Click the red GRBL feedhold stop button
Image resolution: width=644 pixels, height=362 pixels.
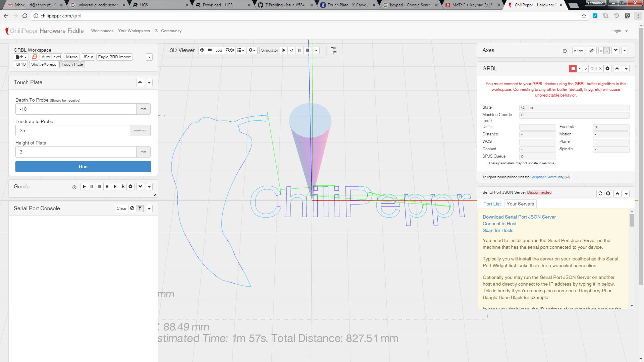tap(573, 69)
